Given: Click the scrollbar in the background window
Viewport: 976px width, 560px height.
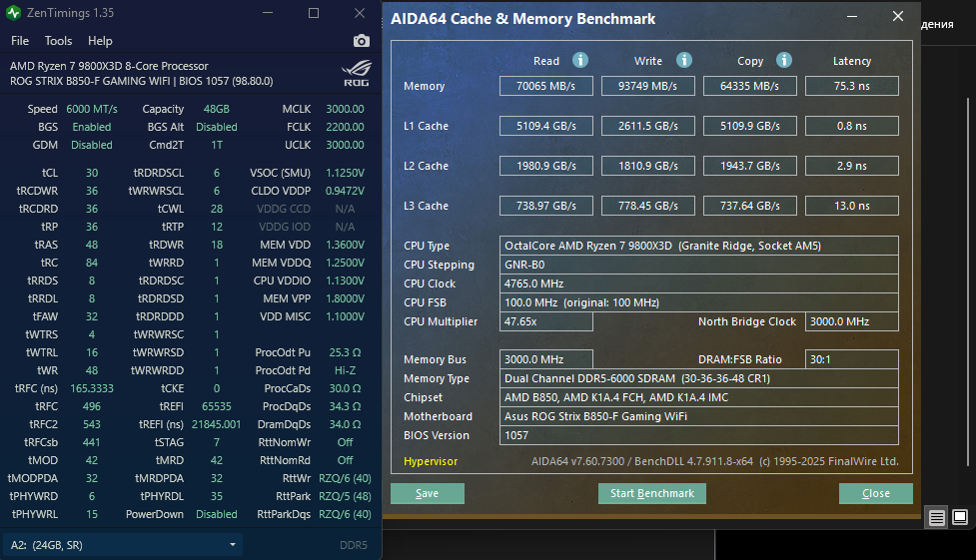Looking at the screenshot, I should coord(968,280).
